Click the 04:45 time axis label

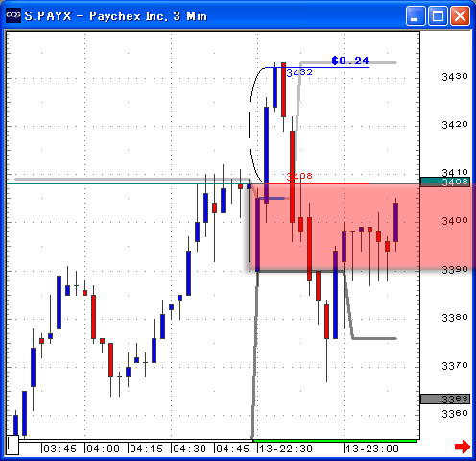pos(232,449)
